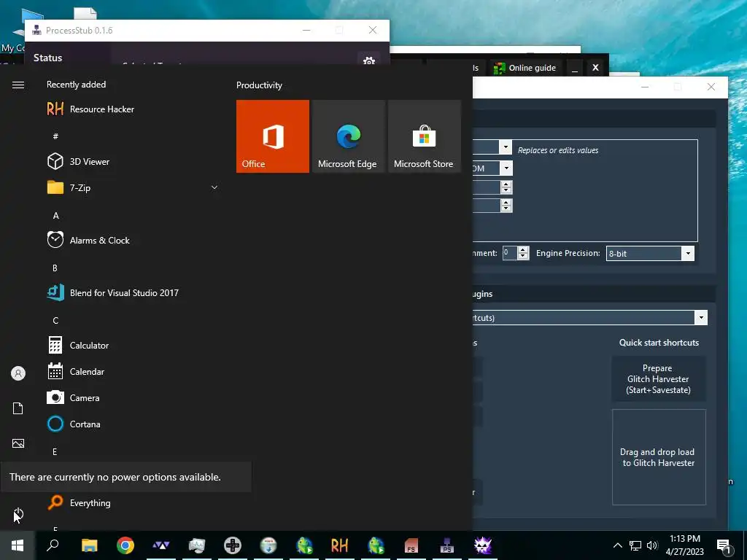Switch to the FS taskbar app
This screenshot has height=560, width=747.
coord(411,545)
